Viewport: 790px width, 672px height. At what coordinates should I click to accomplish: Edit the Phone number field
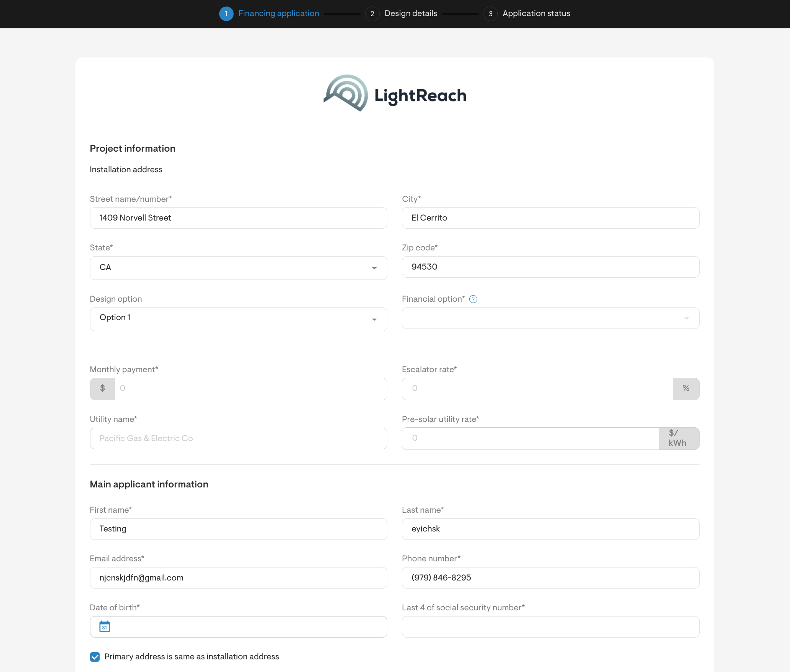pyautogui.click(x=551, y=578)
